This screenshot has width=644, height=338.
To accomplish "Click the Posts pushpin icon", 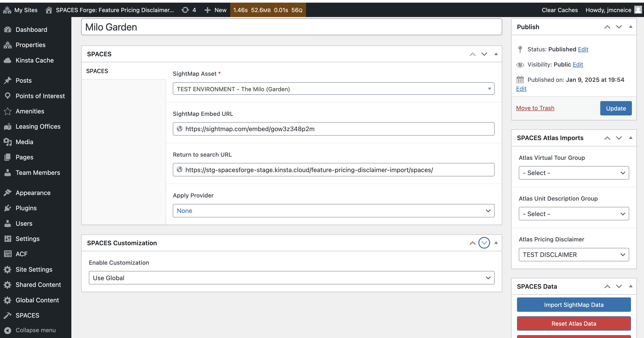I will point(8,80).
